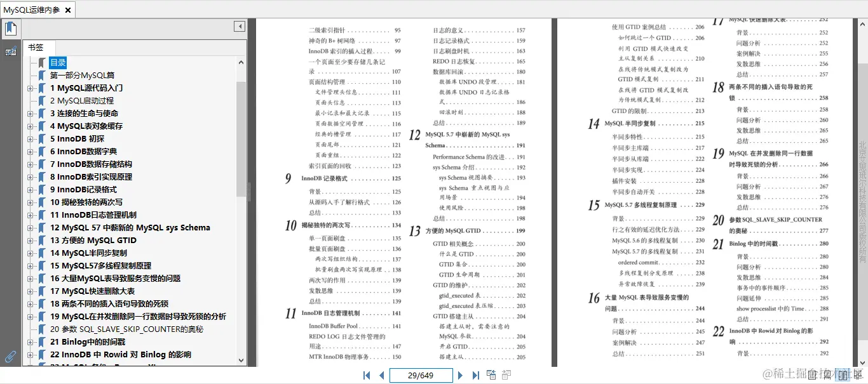Image resolution: width=868 pixels, height=384 pixels.
Task: Go to the last page with the navigation icon
Action: coord(475,375)
